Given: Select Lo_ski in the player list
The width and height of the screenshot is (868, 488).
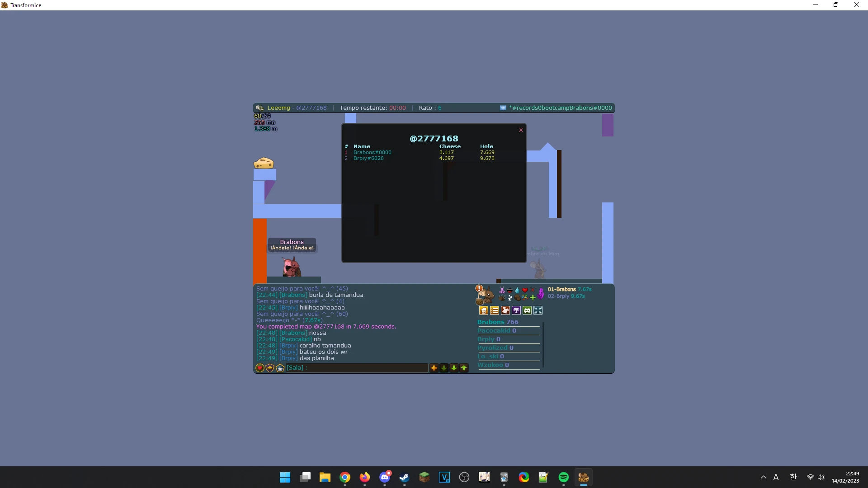Looking at the screenshot, I should pyautogui.click(x=491, y=357).
